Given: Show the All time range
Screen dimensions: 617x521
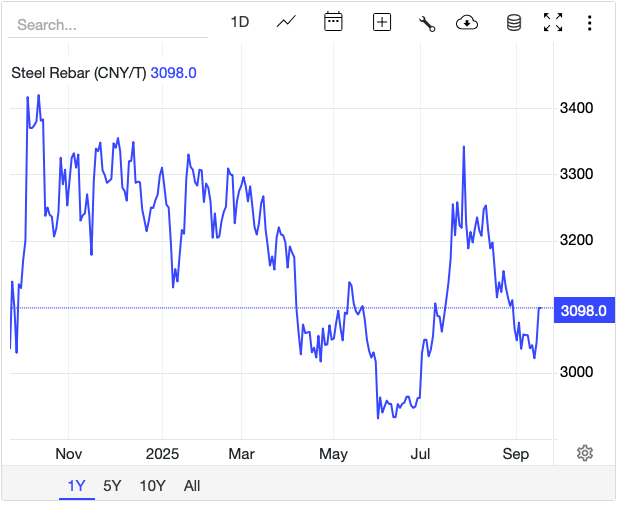Looking at the screenshot, I should point(192,486).
